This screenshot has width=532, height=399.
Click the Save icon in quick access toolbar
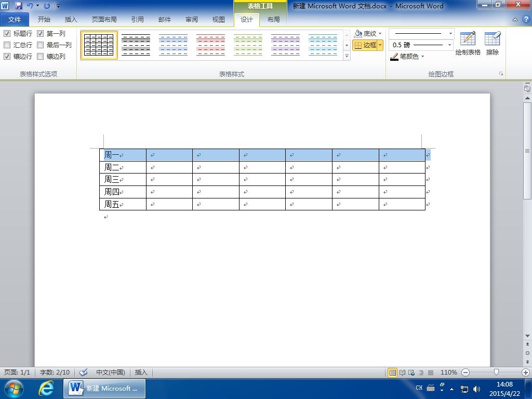point(19,6)
